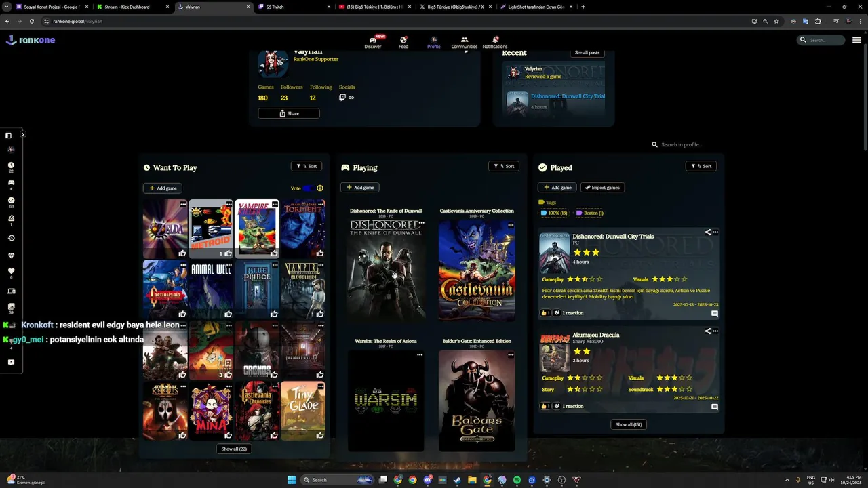The height and width of the screenshot is (488, 868).
Task: Click Show all (151) in Played
Action: (628, 424)
